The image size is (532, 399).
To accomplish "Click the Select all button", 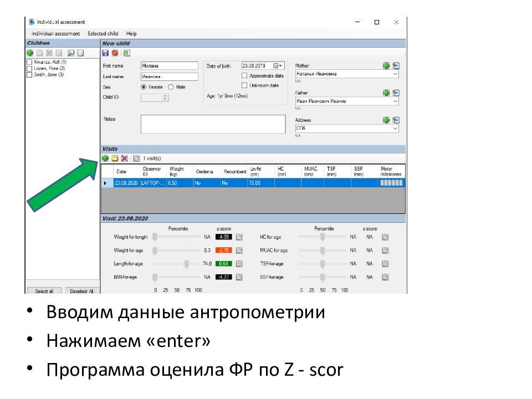I will tap(44, 291).
